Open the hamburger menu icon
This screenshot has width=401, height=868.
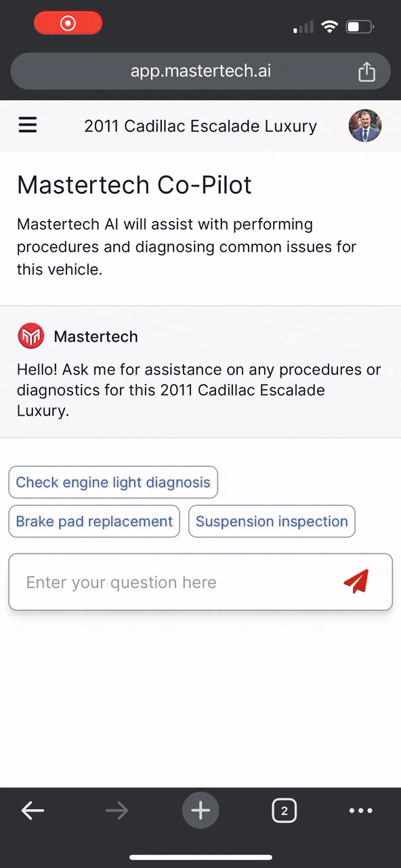(28, 125)
